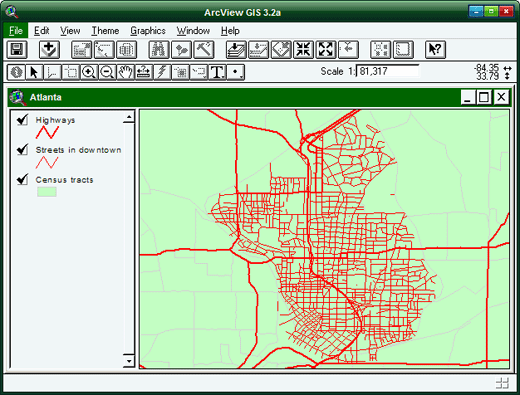
Task: Select the Label tool
Action: coord(199,72)
